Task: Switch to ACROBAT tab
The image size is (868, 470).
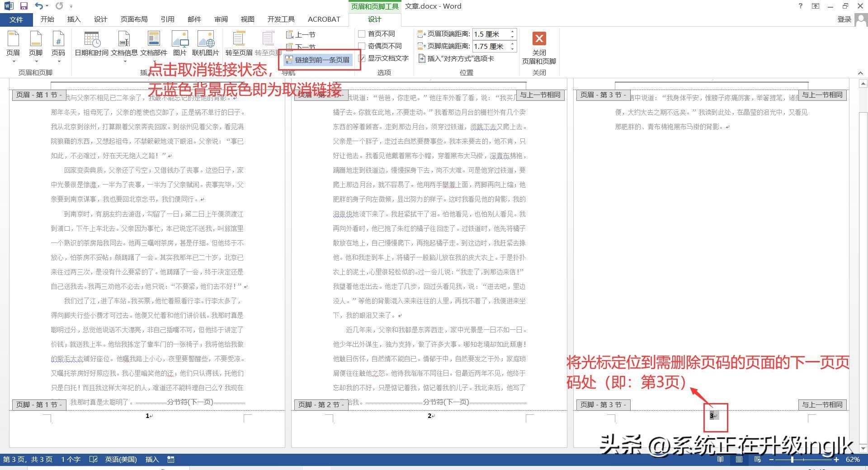Action: tap(324, 19)
